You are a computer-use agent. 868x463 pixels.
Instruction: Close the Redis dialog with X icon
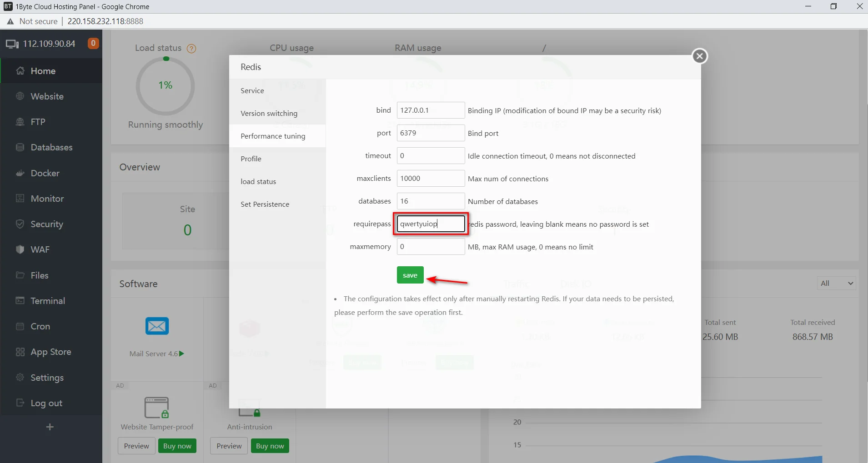[x=700, y=56]
